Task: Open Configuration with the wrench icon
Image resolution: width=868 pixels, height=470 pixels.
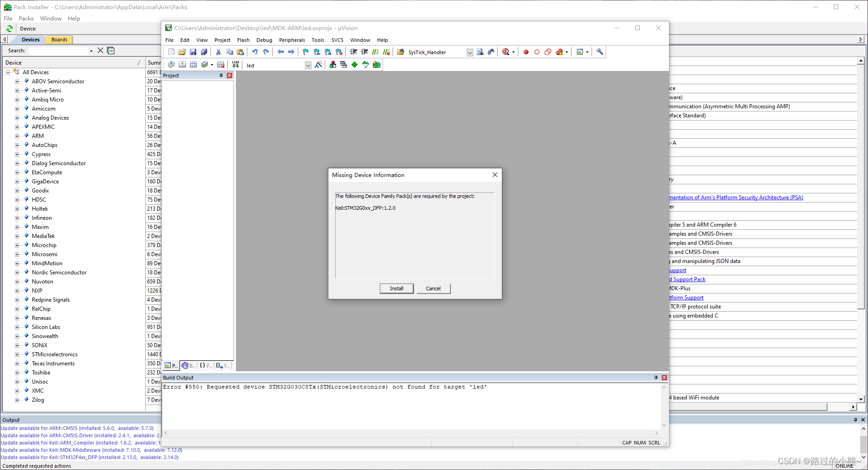Action: tap(600, 52)
